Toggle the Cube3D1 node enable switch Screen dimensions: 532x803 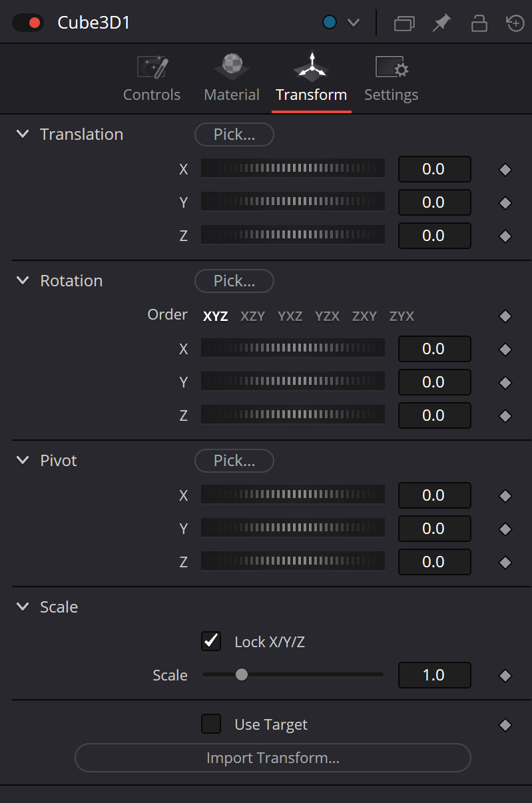coord(28,23)
